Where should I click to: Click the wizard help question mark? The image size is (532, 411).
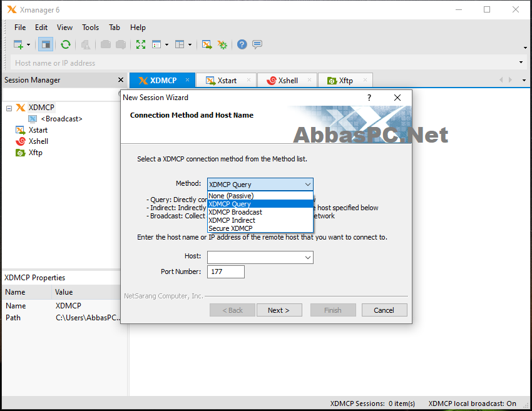(x=369, y=98)
